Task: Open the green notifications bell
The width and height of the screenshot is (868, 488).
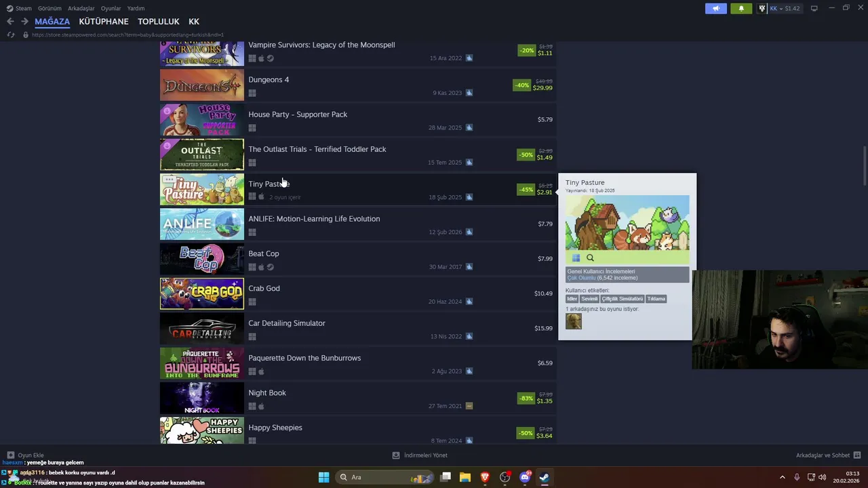Action: click(x=741, y=8)
